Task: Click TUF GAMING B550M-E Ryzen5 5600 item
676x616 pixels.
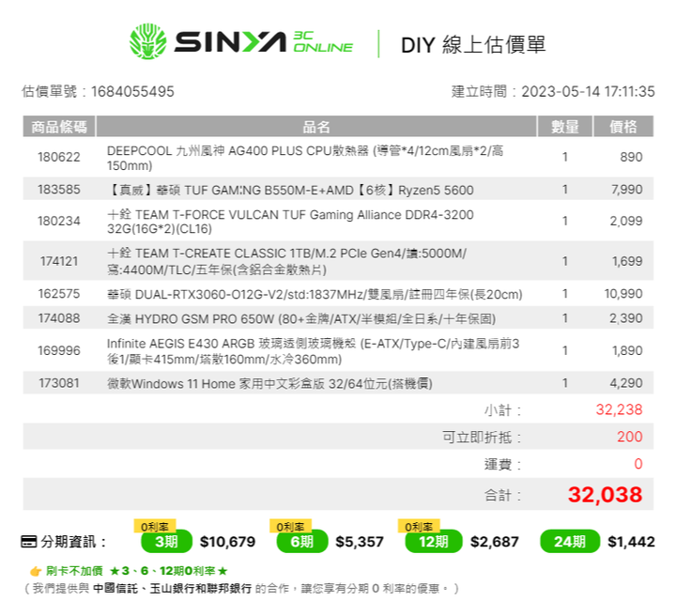Action: pyautogui.click(x=290, y=190)
